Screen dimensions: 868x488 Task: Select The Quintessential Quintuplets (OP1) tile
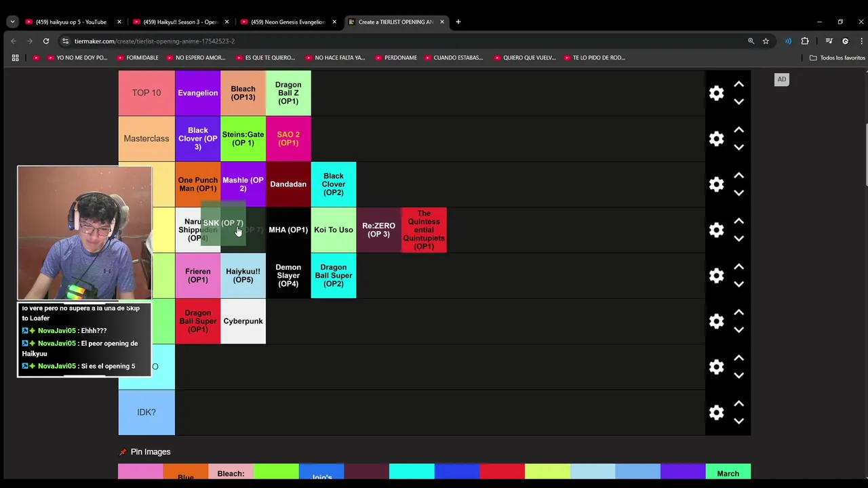424,230
